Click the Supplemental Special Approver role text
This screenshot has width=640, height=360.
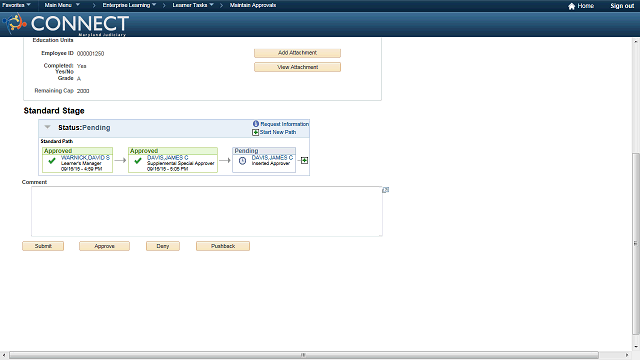180,163
